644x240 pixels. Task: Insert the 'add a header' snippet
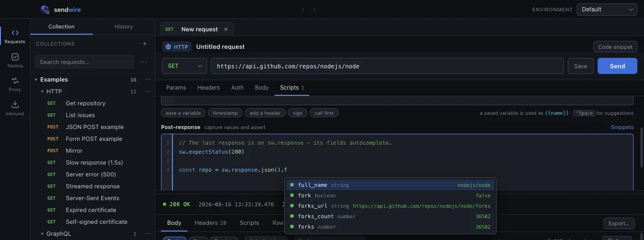[x=265, y=113]
